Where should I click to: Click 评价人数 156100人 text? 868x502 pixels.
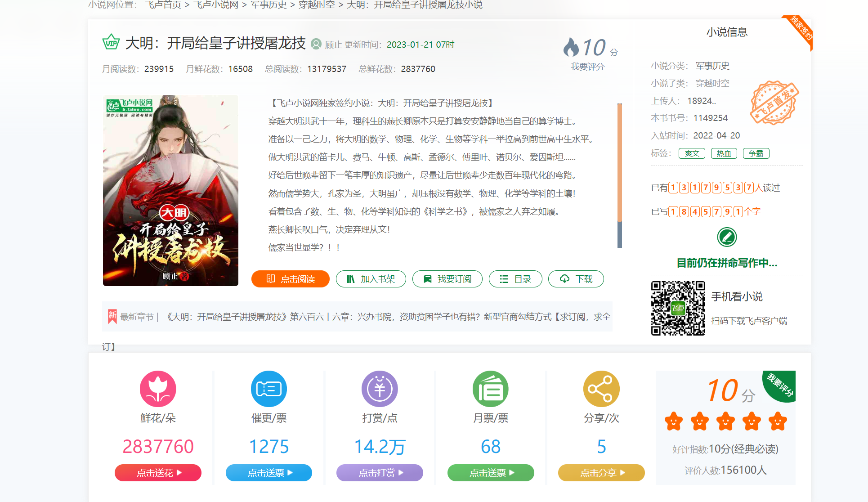[x=725, y=470]
